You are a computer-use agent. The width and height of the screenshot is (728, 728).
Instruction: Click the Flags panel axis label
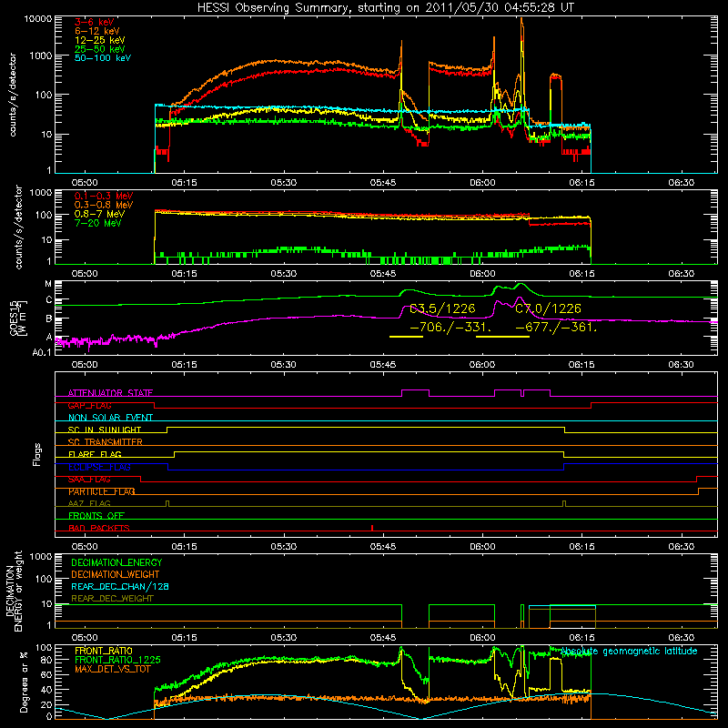[x=37, y=454]
